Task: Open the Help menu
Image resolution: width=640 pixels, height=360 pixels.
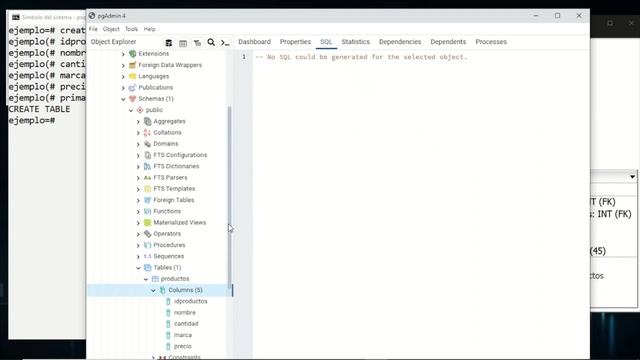Action: (149, 29)
